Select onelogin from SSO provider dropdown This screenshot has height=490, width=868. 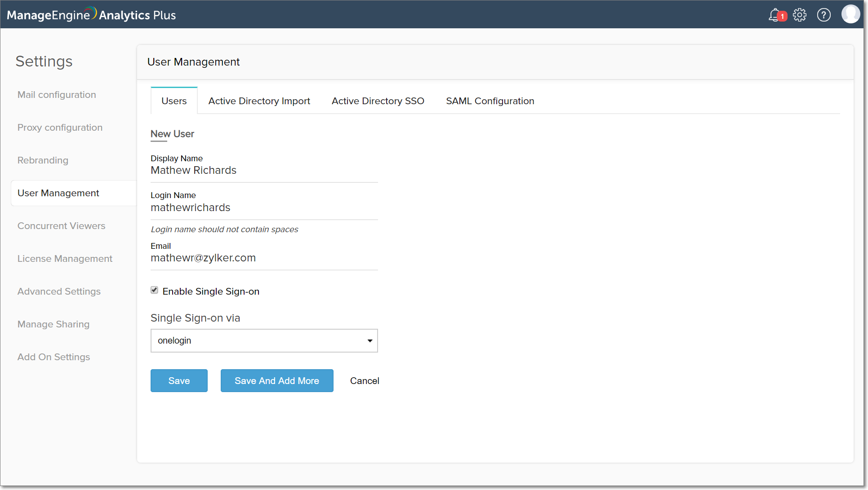point(264,340)
